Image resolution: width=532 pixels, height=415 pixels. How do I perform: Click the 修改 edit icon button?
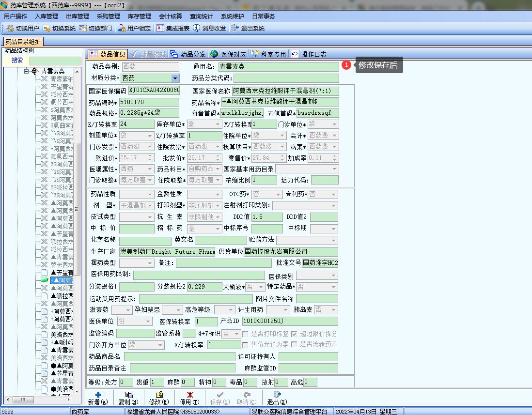(159, 395)
